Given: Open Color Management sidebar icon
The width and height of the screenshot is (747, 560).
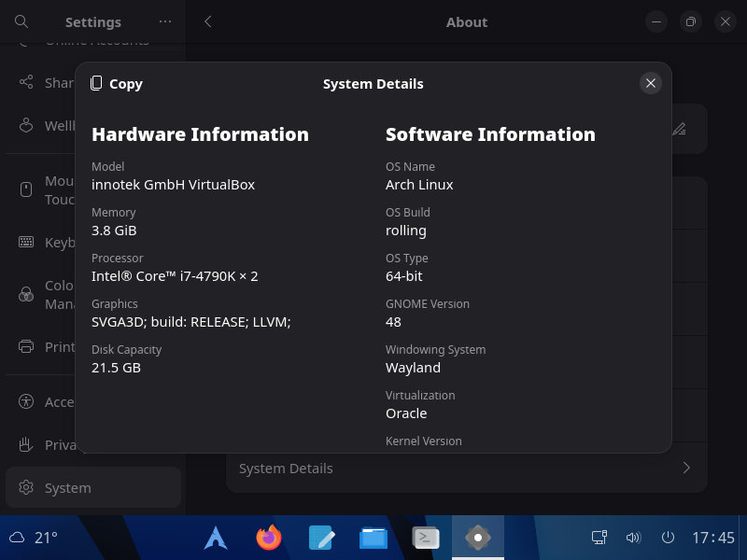Looking at the screenshot, I should point(26,294).
